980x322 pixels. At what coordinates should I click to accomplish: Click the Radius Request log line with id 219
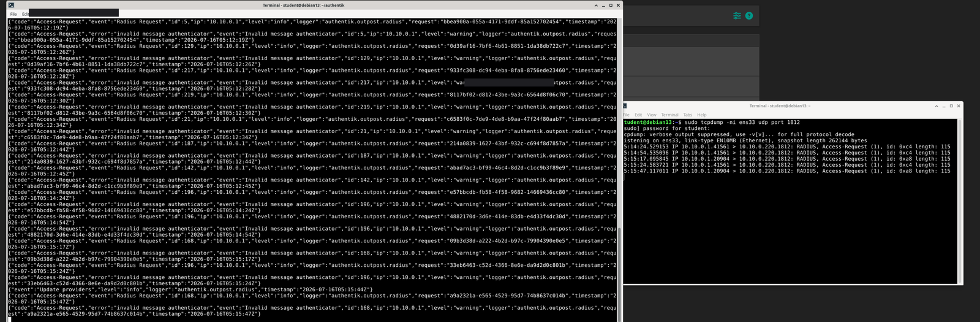312,98
